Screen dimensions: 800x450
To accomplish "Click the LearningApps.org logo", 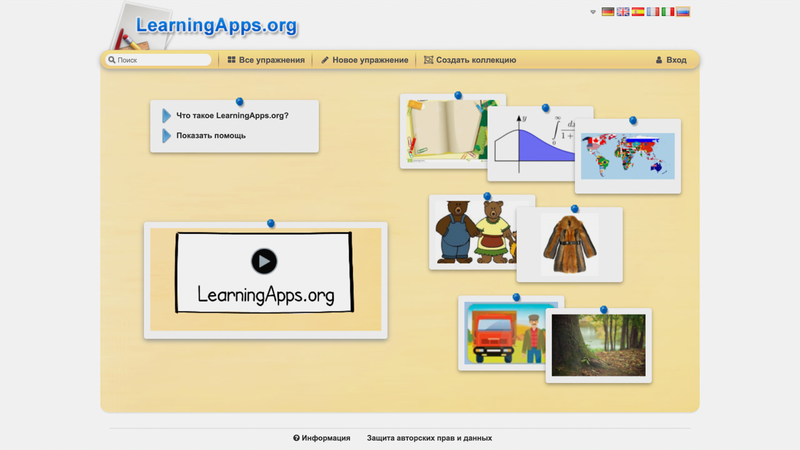I will (216, 26).
